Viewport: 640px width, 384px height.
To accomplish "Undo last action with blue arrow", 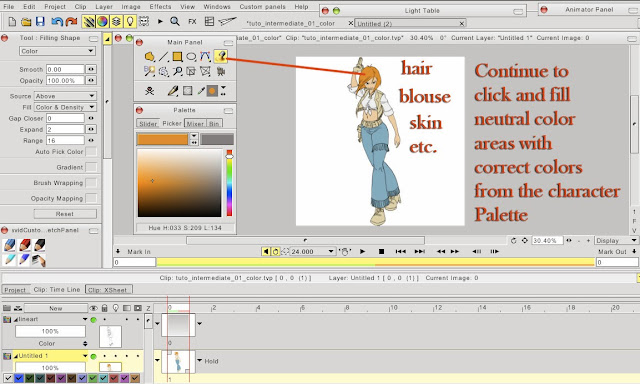I will [x=57, y=22].
